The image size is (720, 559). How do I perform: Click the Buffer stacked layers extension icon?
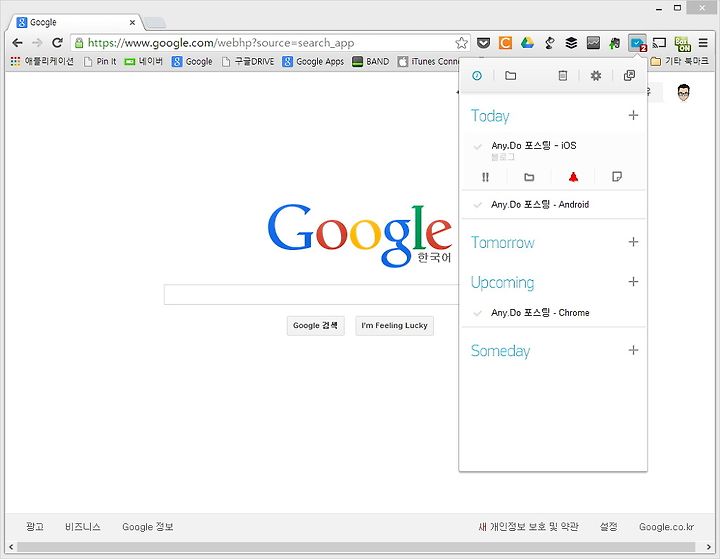[571, 43]
